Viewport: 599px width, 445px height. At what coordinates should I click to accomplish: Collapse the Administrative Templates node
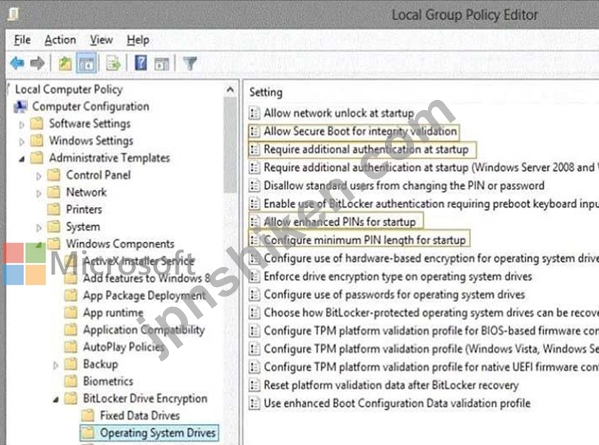click(x=22, y=159)
